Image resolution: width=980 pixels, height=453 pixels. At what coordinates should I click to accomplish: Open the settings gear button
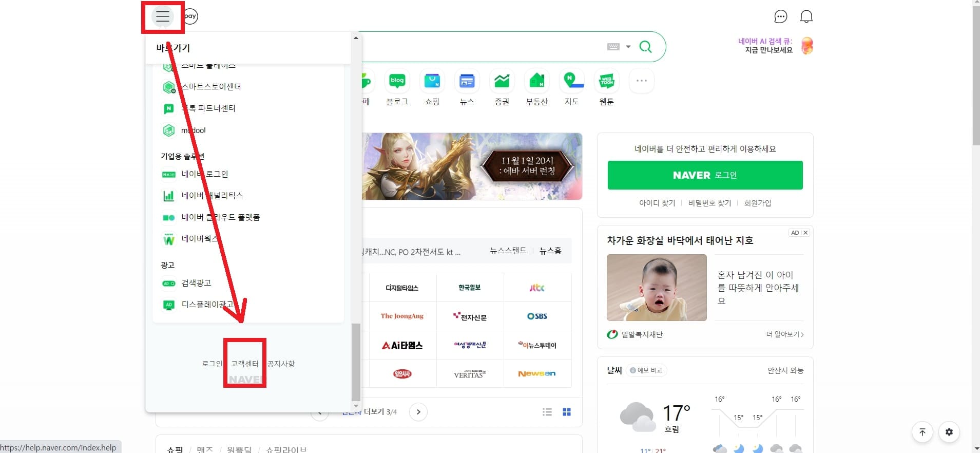click(949, 432)
